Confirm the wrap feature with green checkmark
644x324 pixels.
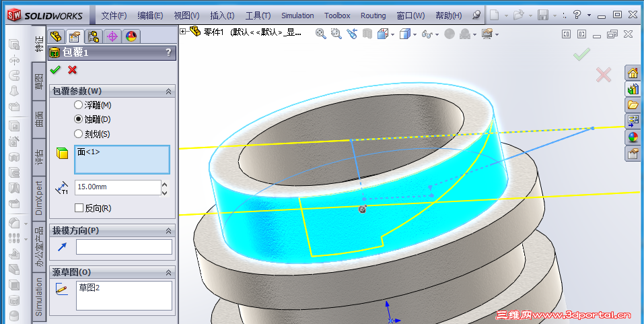click(x=55, y=70)
